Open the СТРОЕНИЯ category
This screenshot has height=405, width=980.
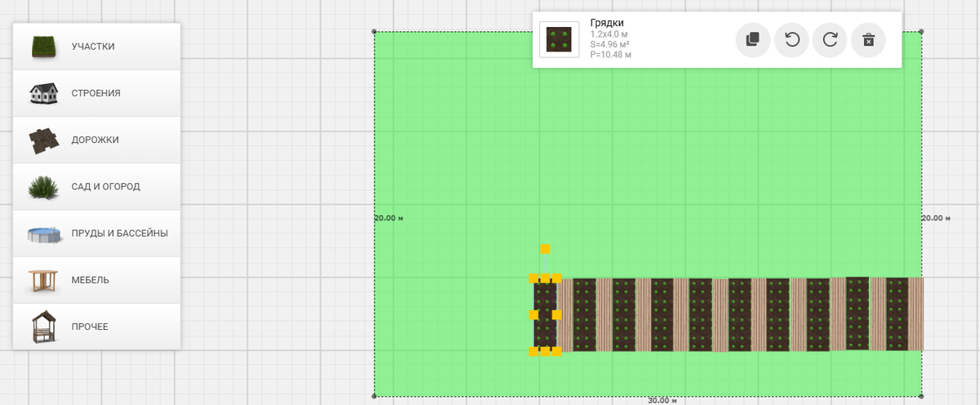click(96, 93)
